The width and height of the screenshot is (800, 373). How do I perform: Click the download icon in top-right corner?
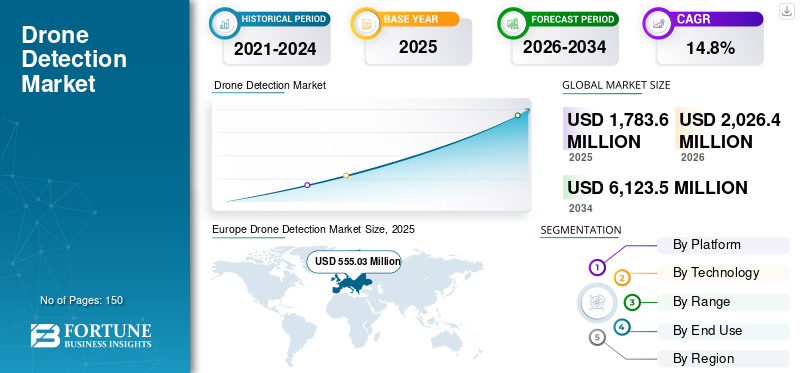tap(787, 11)
